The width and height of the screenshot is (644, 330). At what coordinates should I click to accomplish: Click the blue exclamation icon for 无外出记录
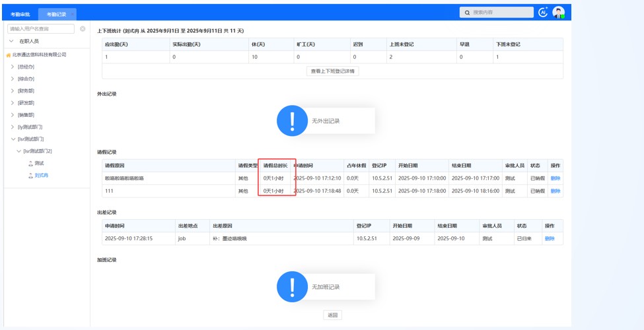(291, 121)
